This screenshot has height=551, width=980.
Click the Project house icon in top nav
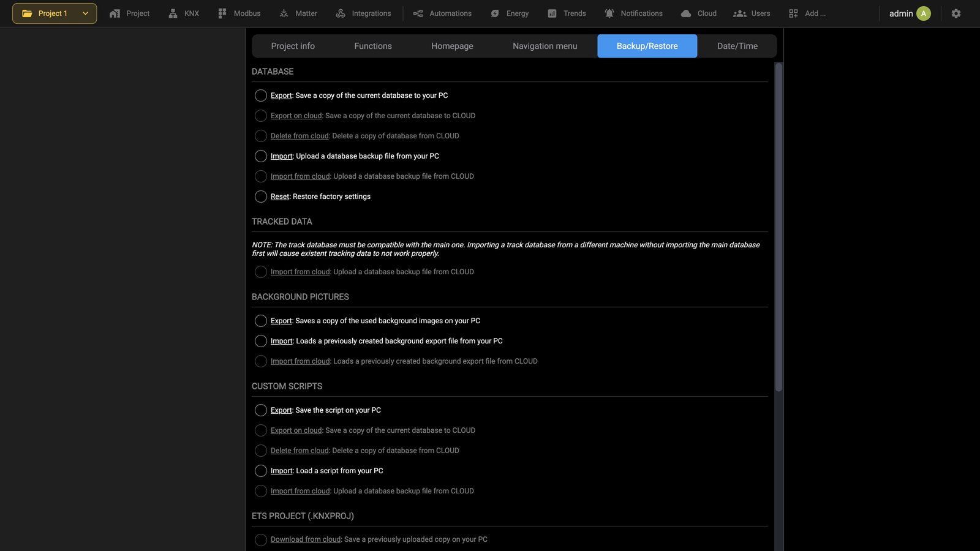click(x=115, y=13)
